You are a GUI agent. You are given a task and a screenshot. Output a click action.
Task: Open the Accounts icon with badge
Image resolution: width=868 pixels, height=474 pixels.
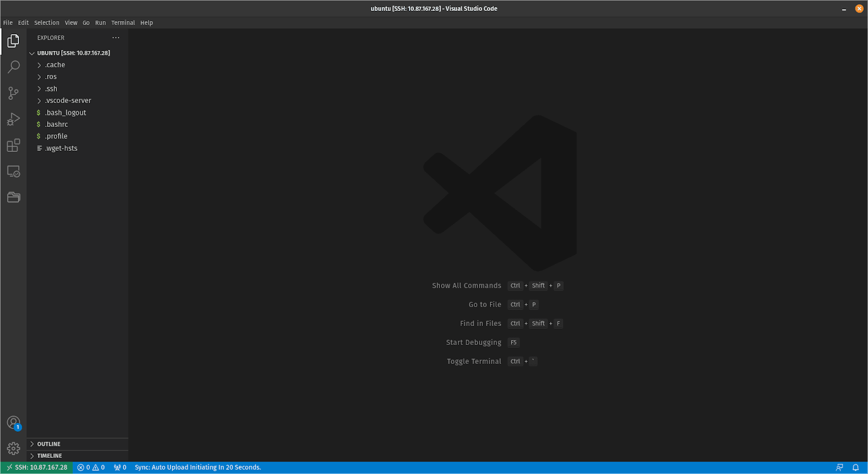(x=14, y=422)
